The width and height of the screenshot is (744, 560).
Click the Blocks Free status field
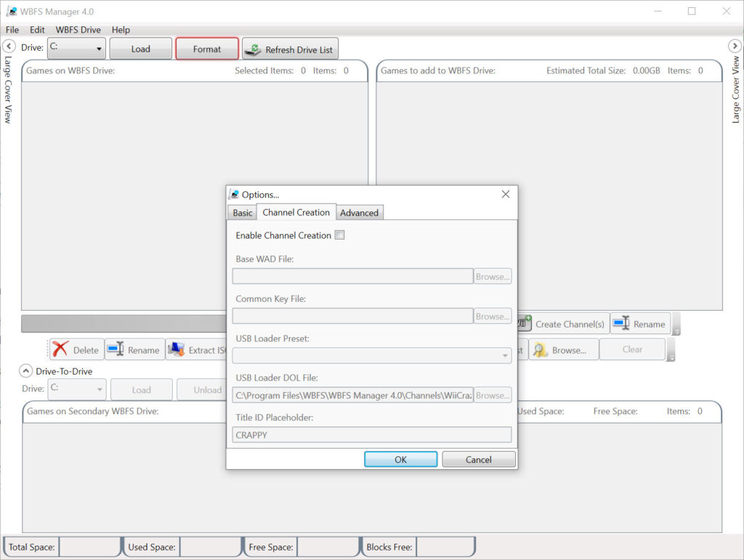[x=445, y=547]
